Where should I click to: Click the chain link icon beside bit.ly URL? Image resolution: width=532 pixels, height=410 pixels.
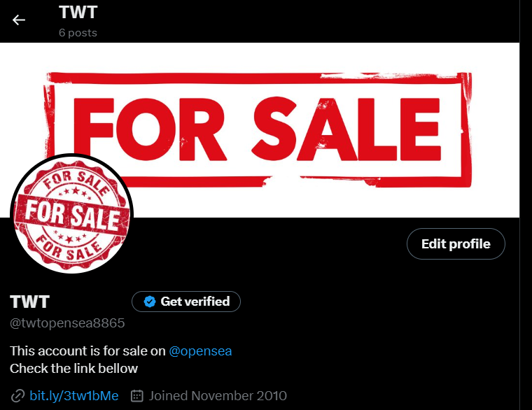(17, 396)
